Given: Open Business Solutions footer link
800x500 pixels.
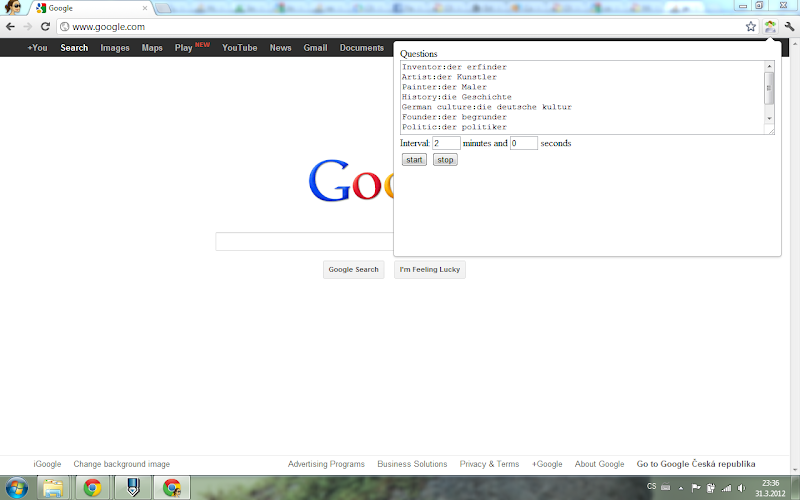Looking at the screenshot, I should (x=412, y=464).
